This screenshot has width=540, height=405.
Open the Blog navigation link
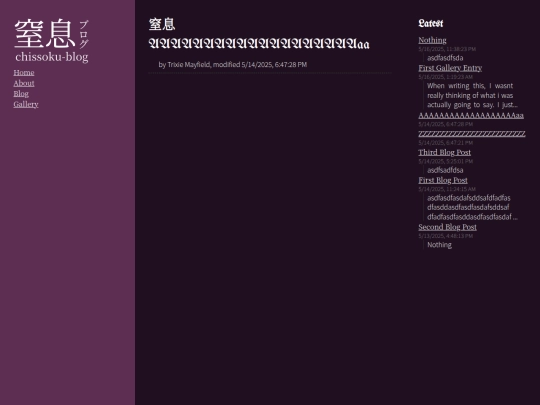tap(21, 94)
